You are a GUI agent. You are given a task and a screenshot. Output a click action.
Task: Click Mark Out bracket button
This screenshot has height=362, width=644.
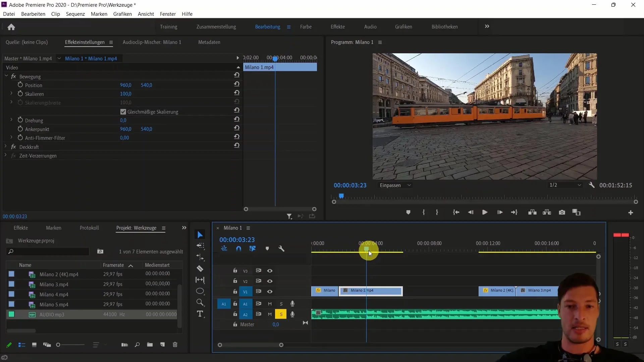(437, 213)
